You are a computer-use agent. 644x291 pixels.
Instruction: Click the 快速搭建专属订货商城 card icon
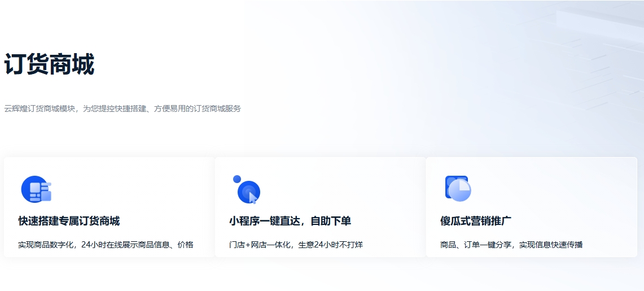36,189
